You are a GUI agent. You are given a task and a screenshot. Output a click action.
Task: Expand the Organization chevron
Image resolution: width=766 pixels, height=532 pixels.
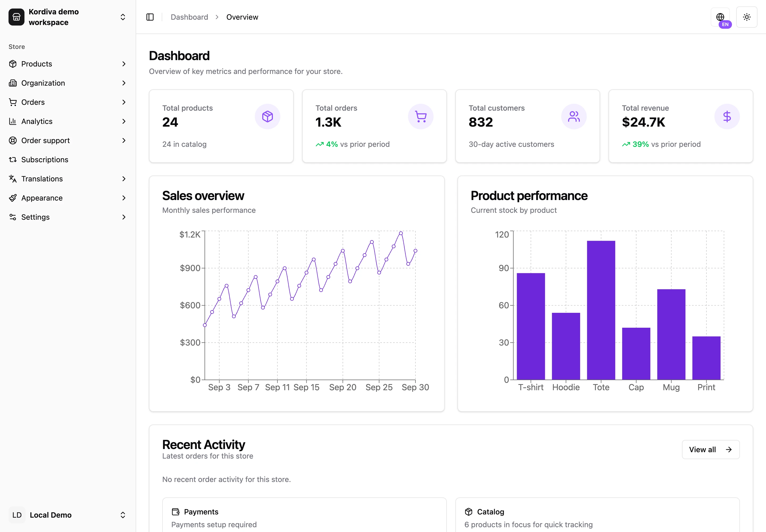[124, 83]
